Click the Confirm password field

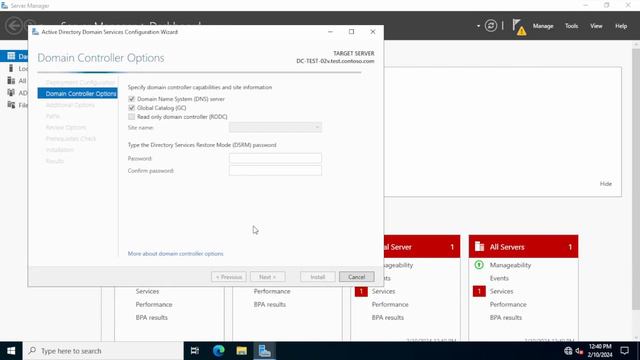click(275, 171)
